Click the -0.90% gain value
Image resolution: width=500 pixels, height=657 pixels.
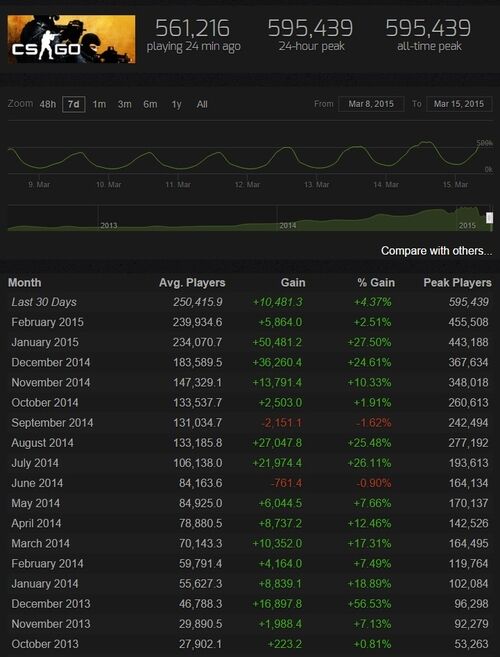[373, 483]
